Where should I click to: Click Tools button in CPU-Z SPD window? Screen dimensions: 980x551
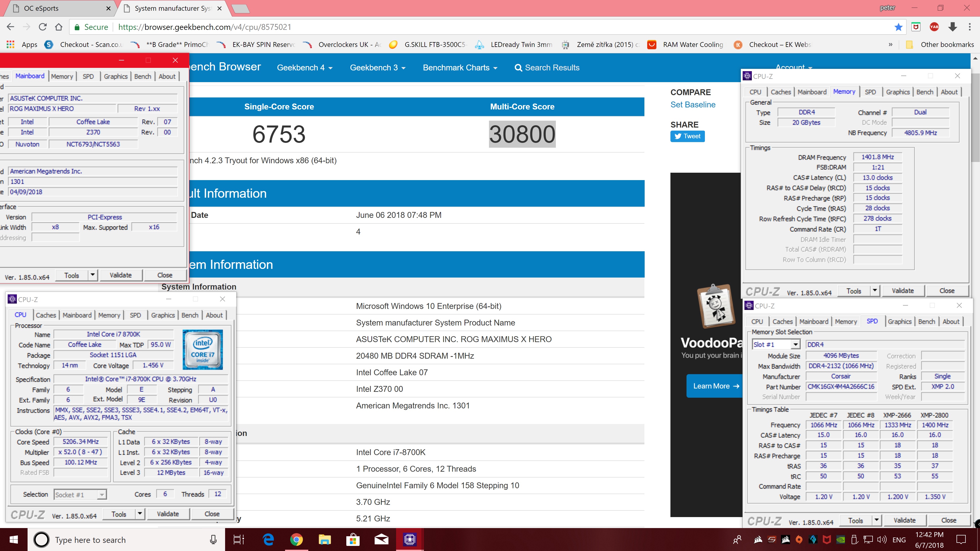855,520
